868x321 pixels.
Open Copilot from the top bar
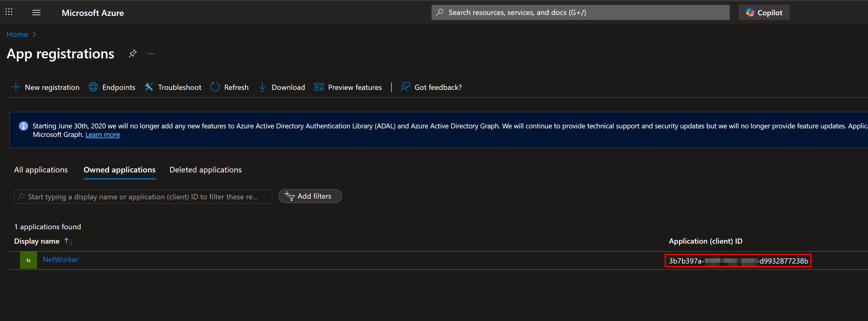click(x=764, y=13)
